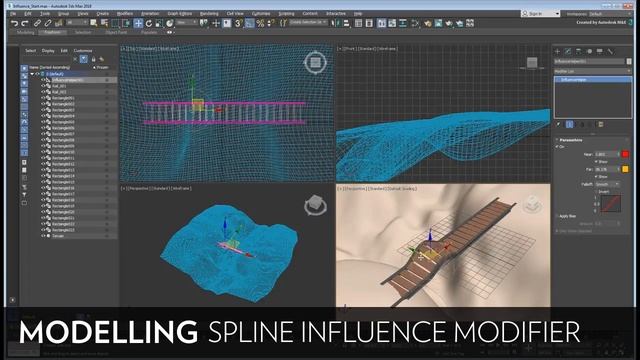The image size is (640, 360).
Task: Open the Modify panel tab icon
Action: [x=568, y=51]
